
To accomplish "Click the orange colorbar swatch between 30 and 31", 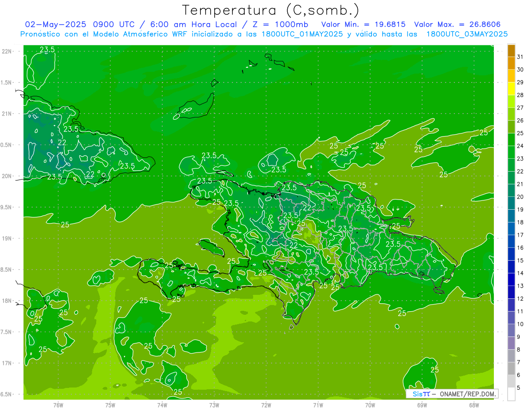I will [x=511, y=63].
